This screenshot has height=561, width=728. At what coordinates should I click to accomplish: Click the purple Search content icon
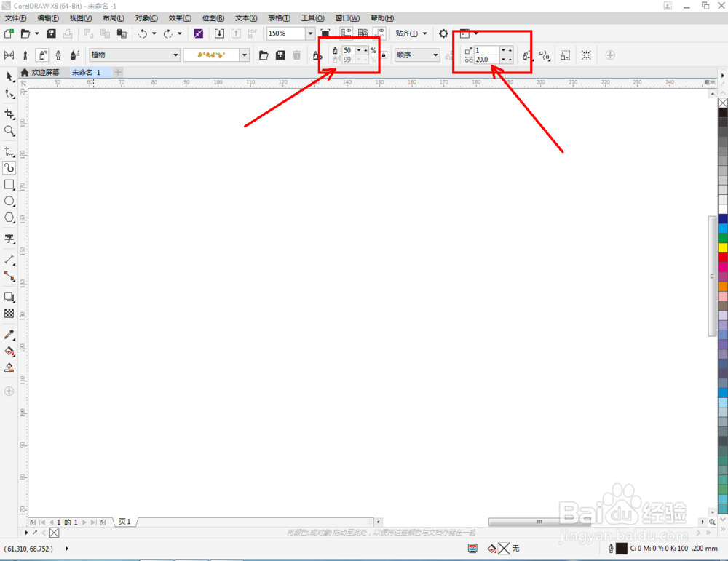(198, 33)
